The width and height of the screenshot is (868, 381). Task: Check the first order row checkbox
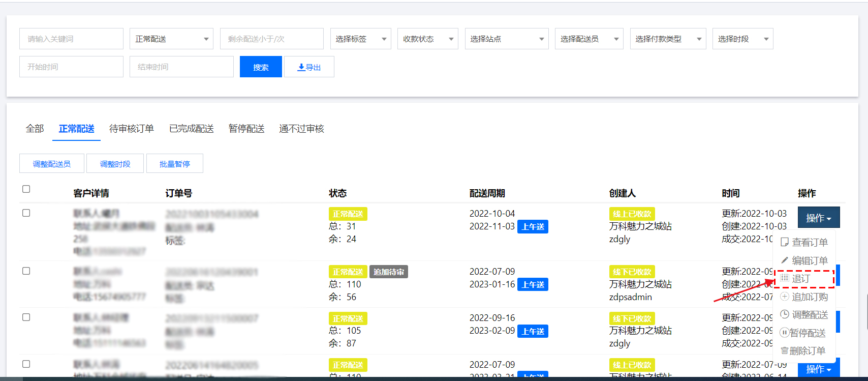(26, 213)
